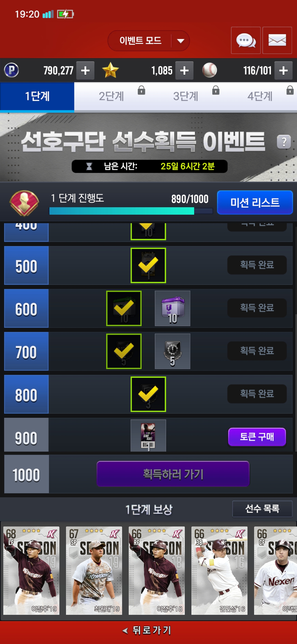The image size is (297, 644).
Task: Tap the plus next to 116/101 baseballs
Action: click(x=284, y=70)
